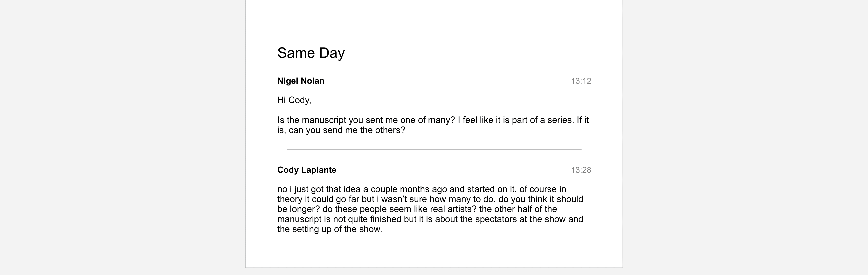
Task: Click the word "idea" in Cody's reply
Action: point(352,189)
